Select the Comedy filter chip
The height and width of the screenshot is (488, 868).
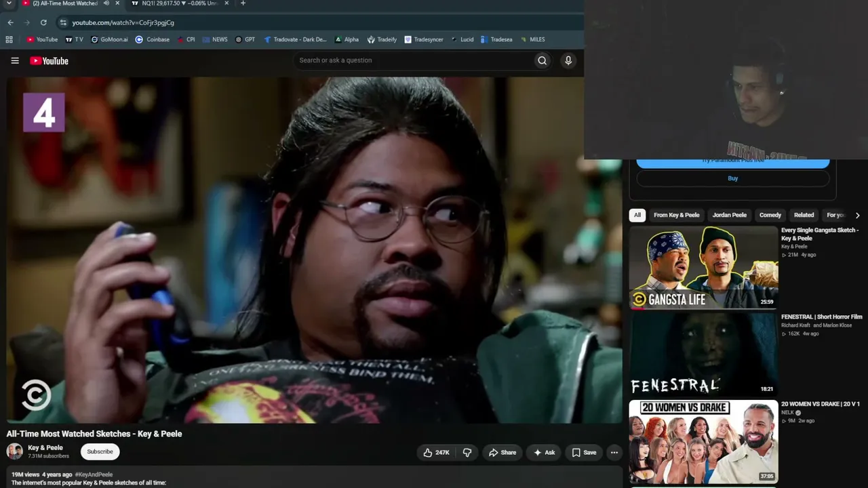pos(770,215)
